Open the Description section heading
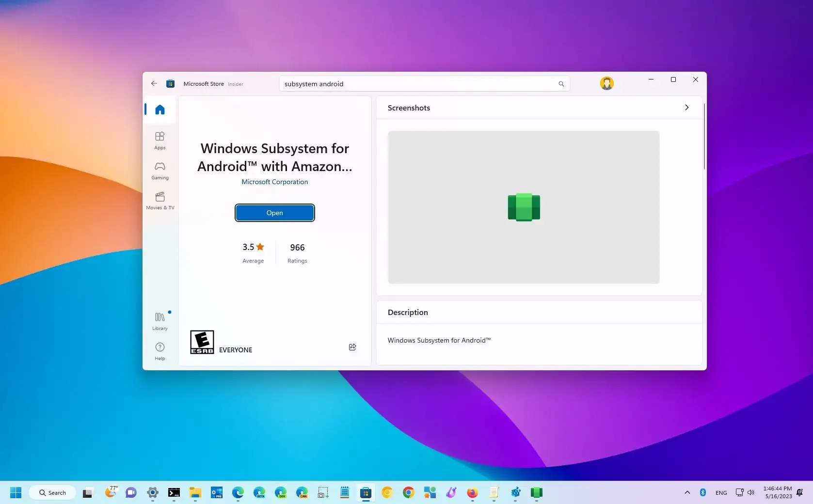This screenshot has width=813, height=504. [x=407, y=312]
